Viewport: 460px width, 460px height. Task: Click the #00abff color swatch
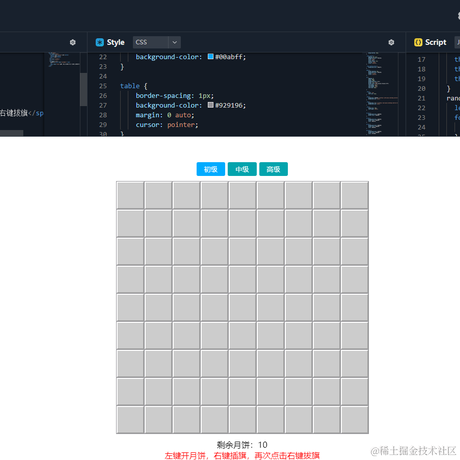pyautogui.click(x=210, y=57)
